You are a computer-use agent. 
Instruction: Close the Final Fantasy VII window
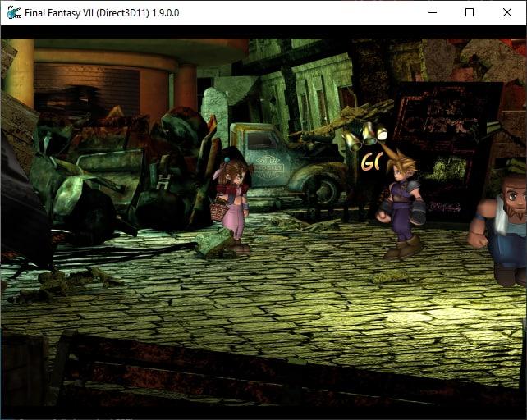[x=506, y=13]
